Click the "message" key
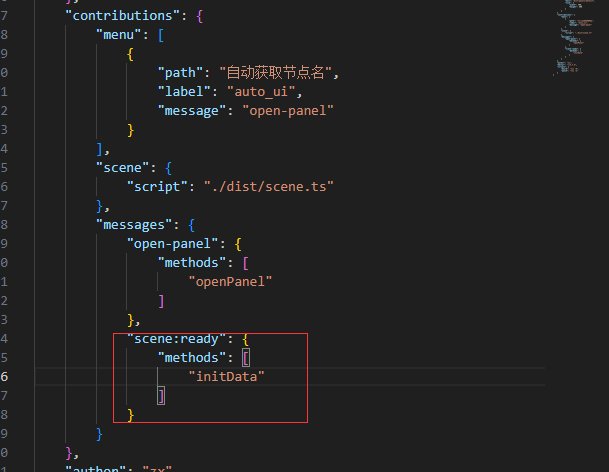 tap(192, 110)
